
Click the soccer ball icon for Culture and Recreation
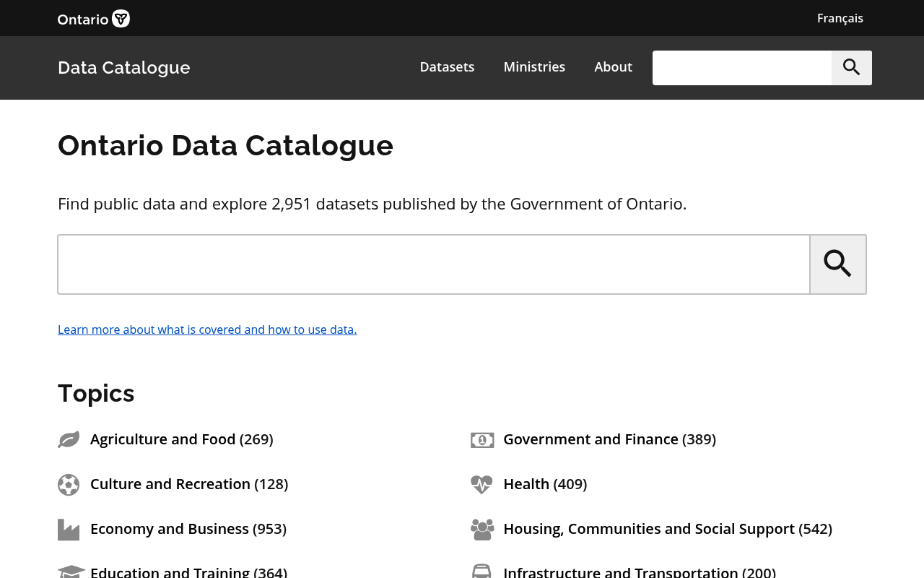[69, 484]
